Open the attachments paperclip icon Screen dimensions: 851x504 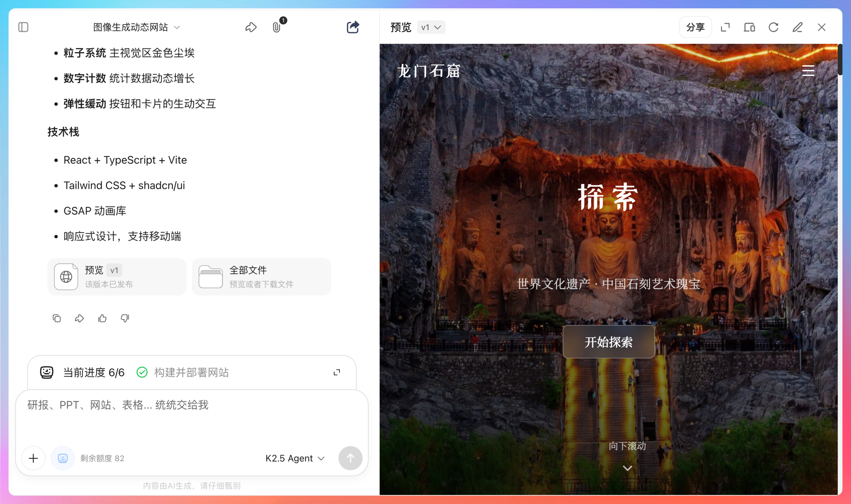(276, 27)
